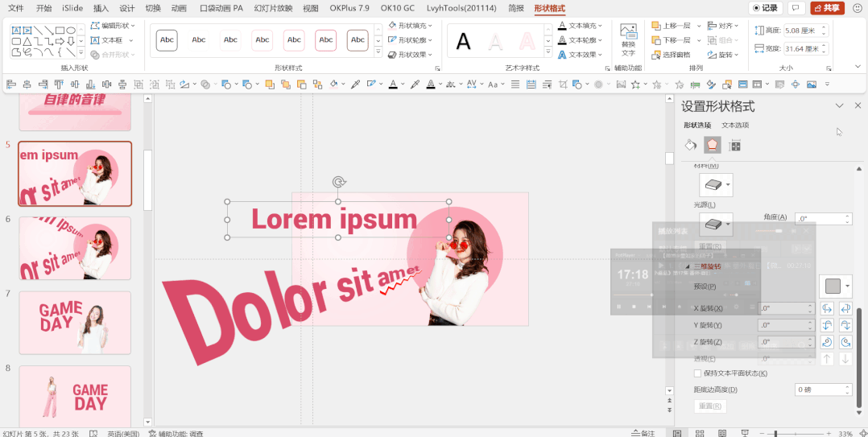Image resolution: width=868 pixels, height=437 pixels.
Task: Click the paint bucket fill icon in quick toolbar
Action: [334, 85]
